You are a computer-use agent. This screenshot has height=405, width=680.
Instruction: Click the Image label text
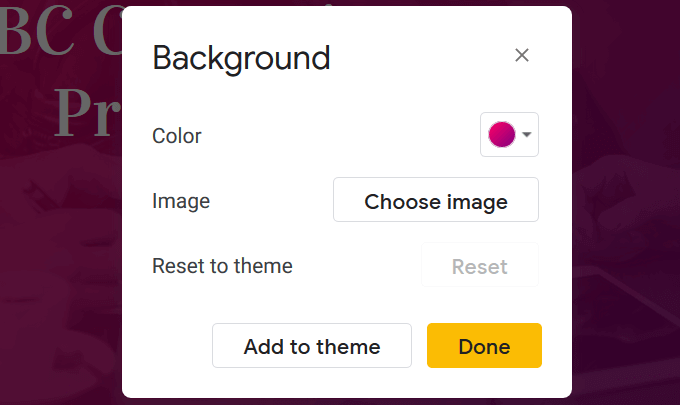[x=181, y=201]
